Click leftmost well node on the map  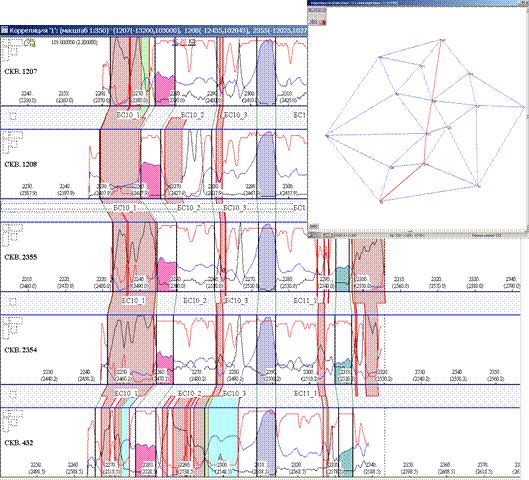coord(327,136)
